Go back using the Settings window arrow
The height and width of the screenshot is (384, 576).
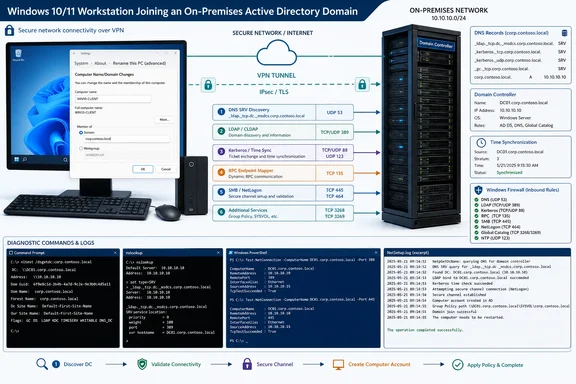[75, 54]
